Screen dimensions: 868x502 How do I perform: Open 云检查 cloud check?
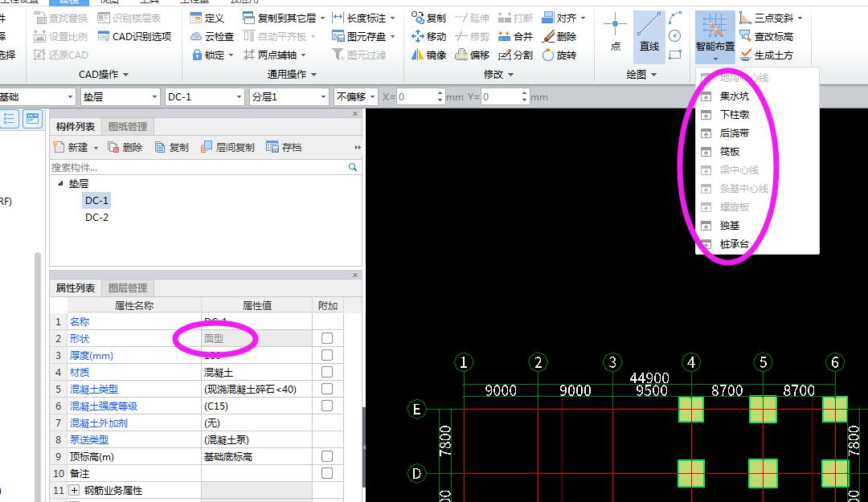[x=212, y=36]
